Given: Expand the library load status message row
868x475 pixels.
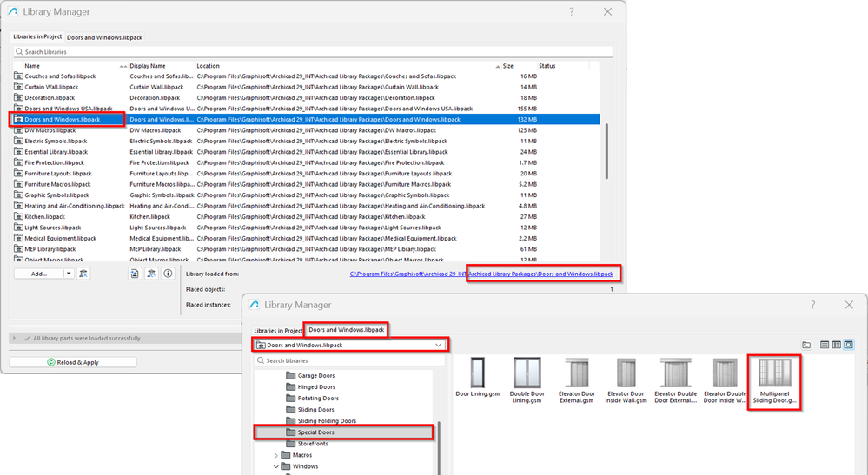Looking at the screenshot, I should [x=15, y=339].
